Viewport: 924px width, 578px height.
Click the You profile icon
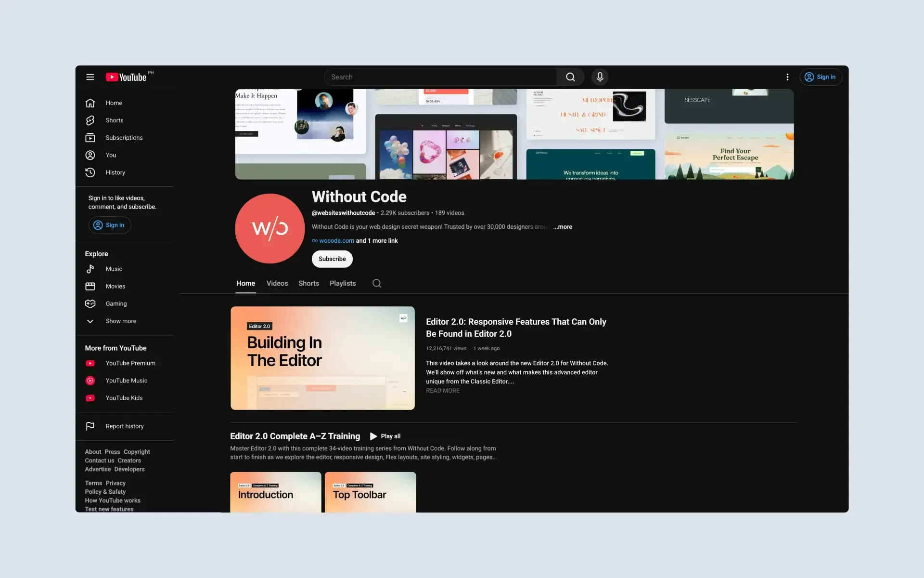pyautogui.click(x=90, y=155)
